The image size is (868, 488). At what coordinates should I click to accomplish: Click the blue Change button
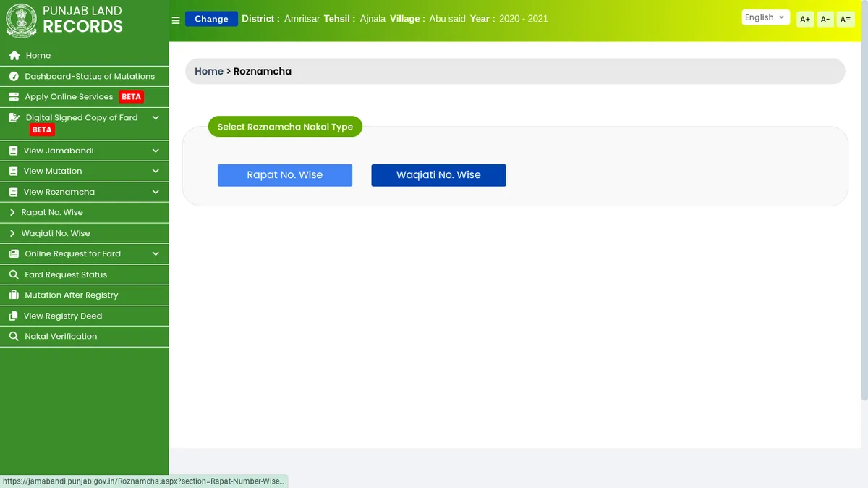(211, 19)
